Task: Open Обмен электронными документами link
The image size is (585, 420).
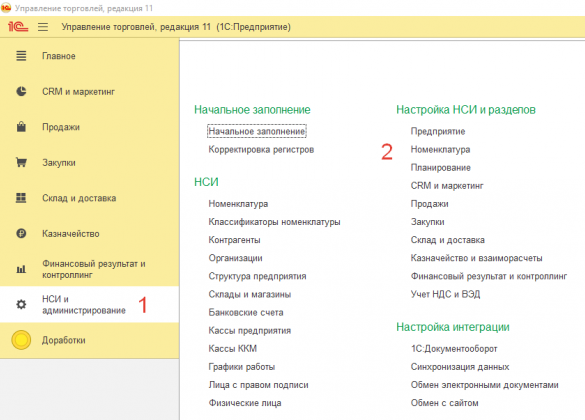Action: coord(485,385)
